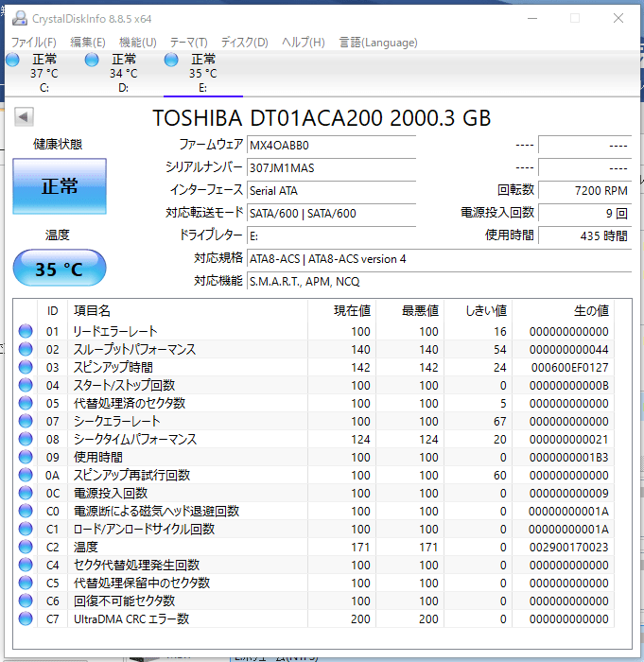Screen dimensions: 644x662
Task: Click current value 200 in UltraDMA CRC row
Action: pyautogui.click(x=360, y=618)
